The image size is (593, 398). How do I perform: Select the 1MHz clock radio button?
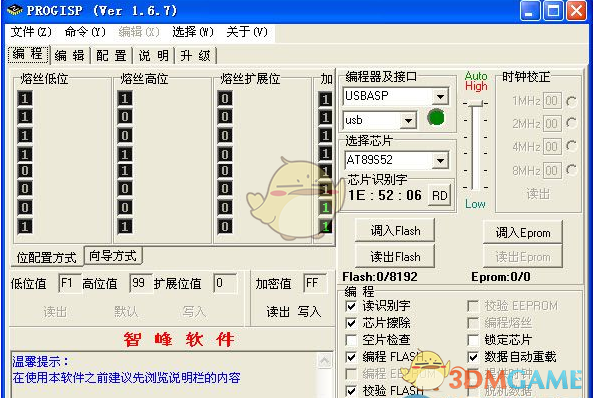point(571,101)
